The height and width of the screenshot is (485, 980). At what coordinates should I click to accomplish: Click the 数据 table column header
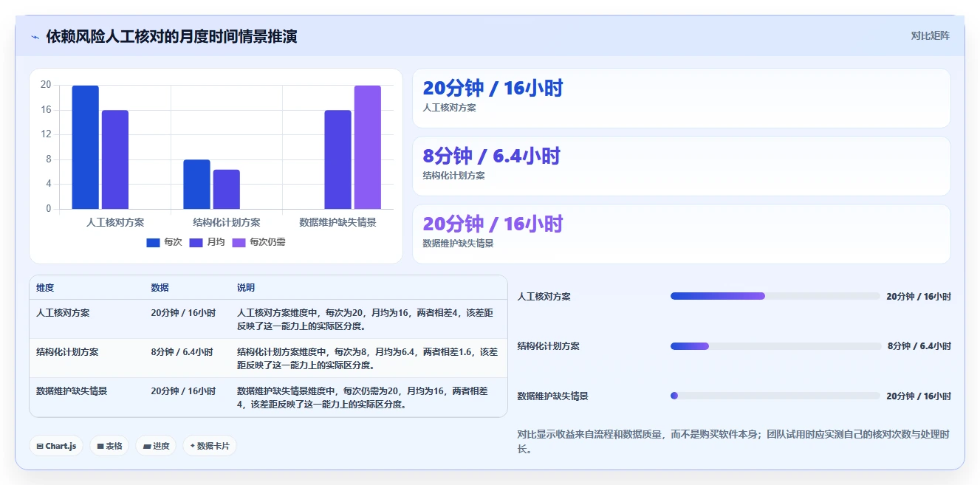(x=160, y=288)
